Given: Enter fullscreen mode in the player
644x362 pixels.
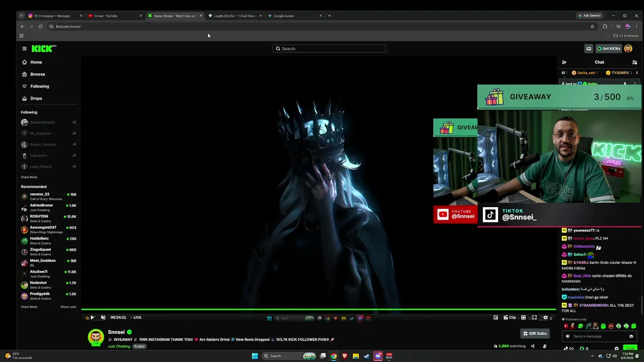Looking at the screenshot, I should [x=534, y=318].
